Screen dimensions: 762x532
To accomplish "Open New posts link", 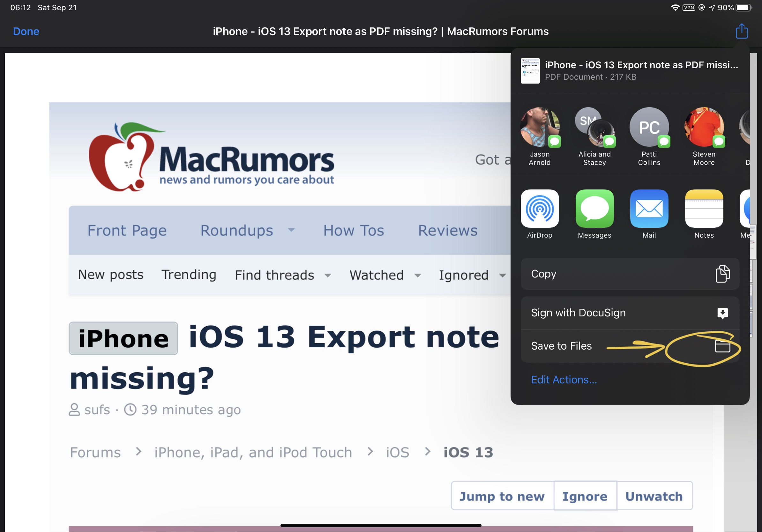I will 110,275.
